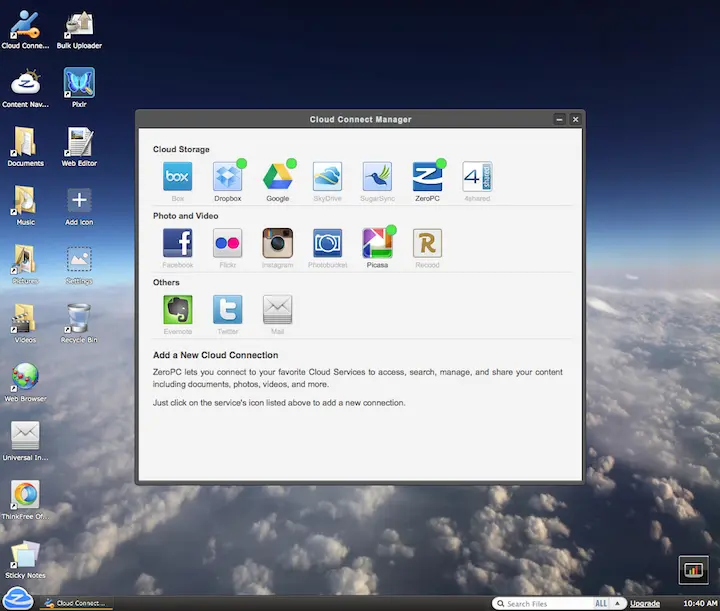Add a 4shared connection
The width and height of the screenshot is (720, 611).
[477, 176]
